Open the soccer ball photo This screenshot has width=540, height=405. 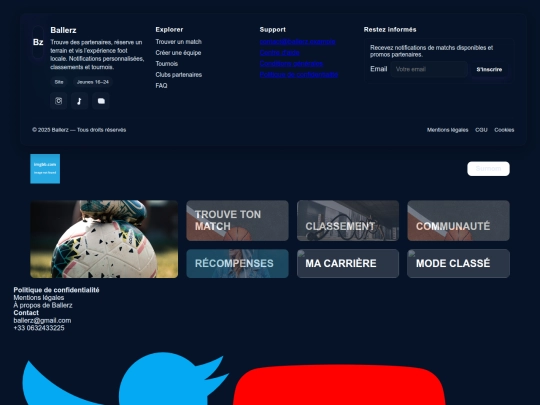click(104, 239)
